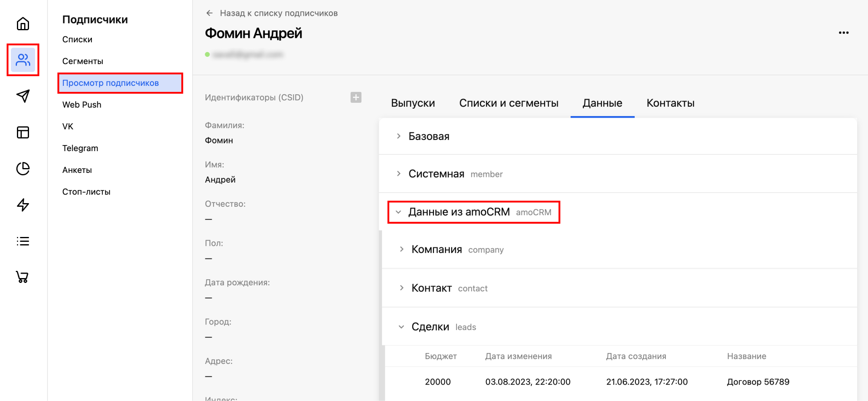This screenshot has width=868, height=401.
Task: Open the bulleted list icon in sidebar
Action: click(23, 241)
